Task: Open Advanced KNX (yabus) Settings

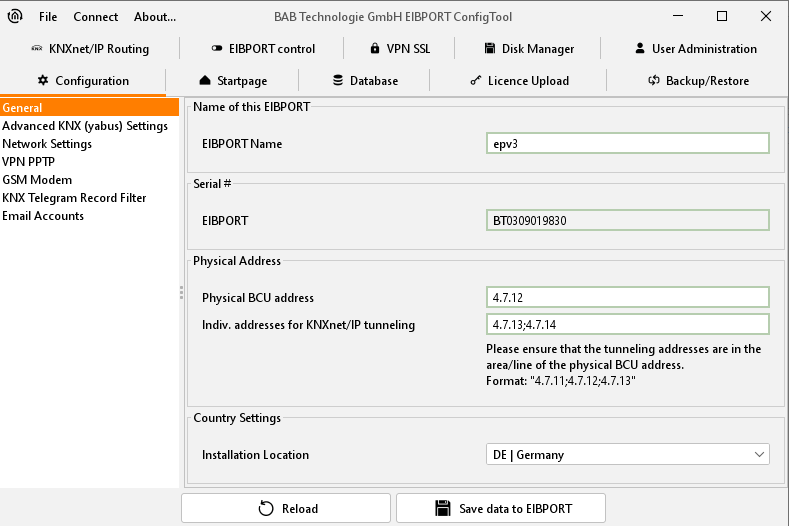Action: coord(85,126)
